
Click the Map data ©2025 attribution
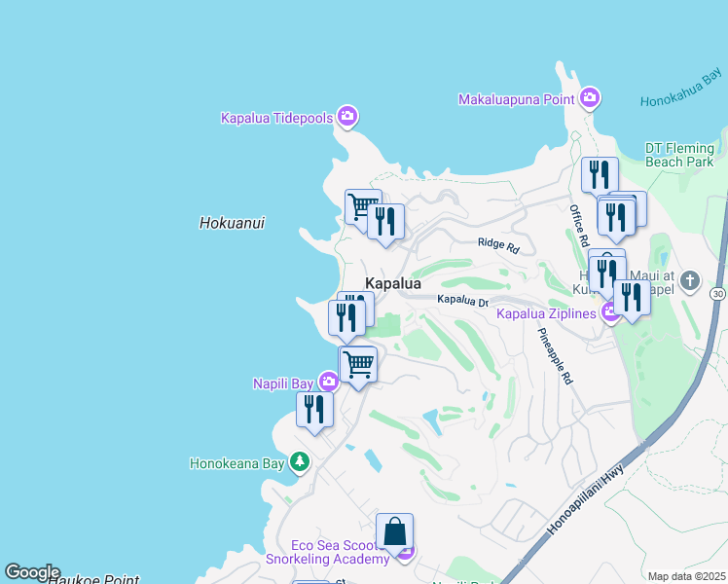click(x=687, y=577)
